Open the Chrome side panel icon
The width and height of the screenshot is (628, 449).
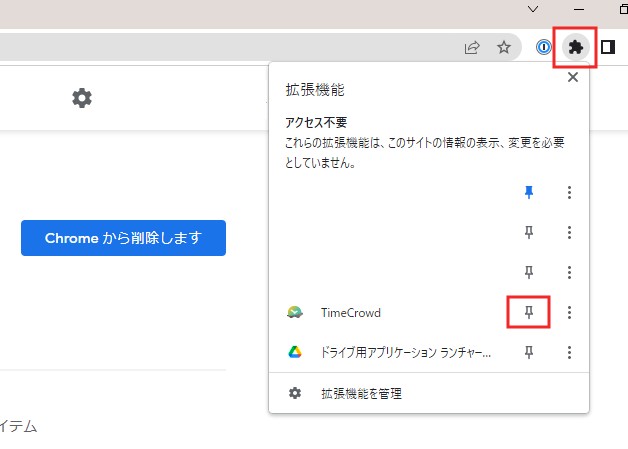click(607, 47)
